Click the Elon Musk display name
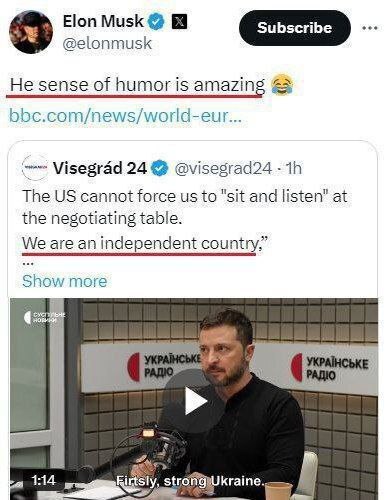This screenshot has width=391, height=500. (103, 21)
